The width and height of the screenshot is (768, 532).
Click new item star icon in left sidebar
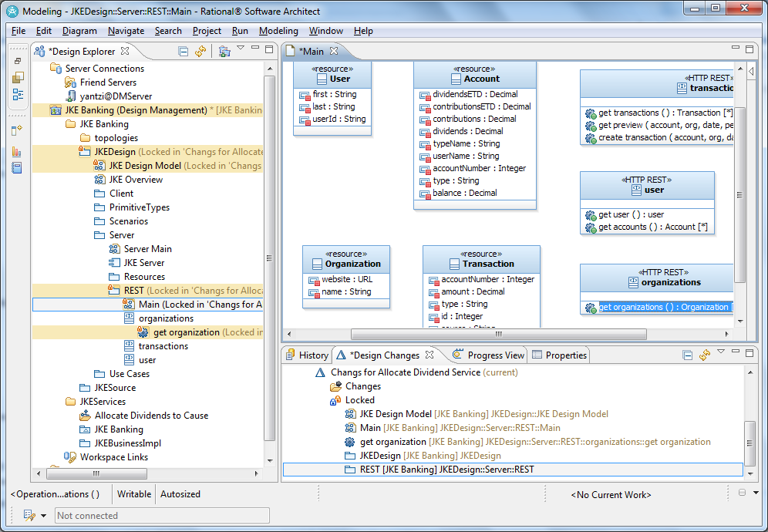pos(17,130)
